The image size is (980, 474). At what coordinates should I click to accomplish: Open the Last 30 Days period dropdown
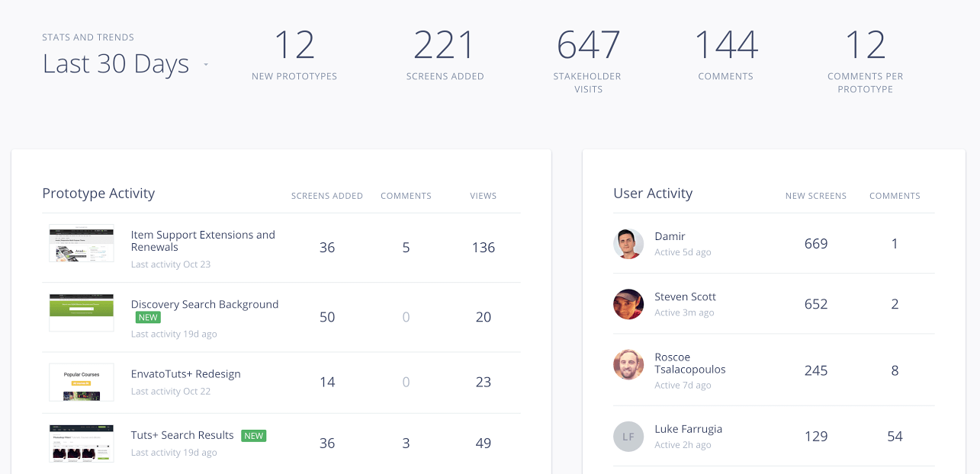coord(125,64)
